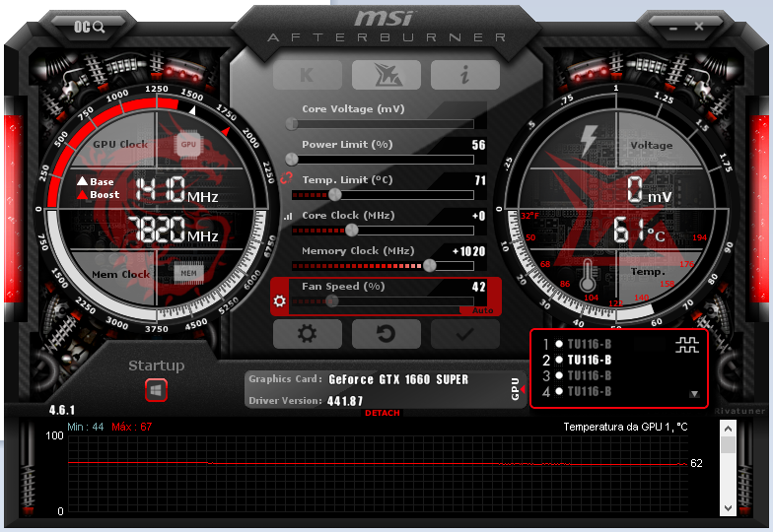This screenshot has height=532, width=774.
Task: Click the Máx : 67 graph value
Action: [x=131, y=427]
